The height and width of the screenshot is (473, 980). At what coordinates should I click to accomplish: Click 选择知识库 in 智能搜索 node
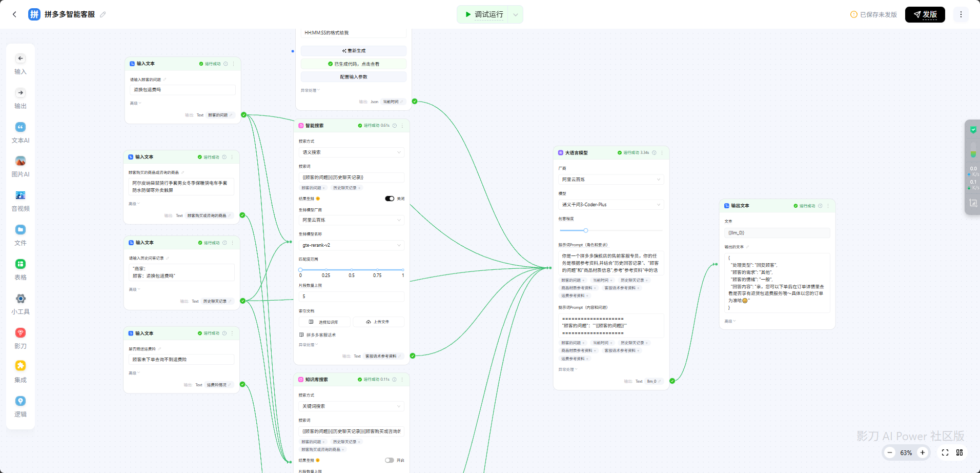click(x=325, y=322)
